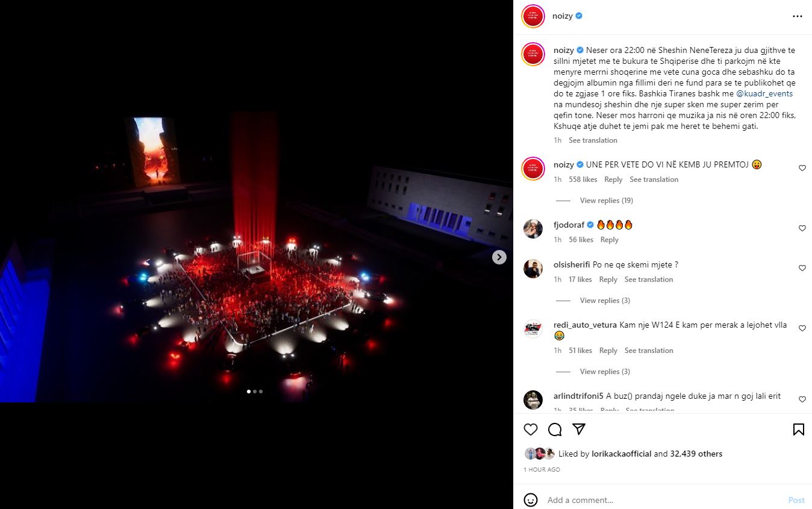The width and height of the screenshot is (812, 509).
Task: Like redi_auto_vetura's comment about the W124
Action: 802,328
